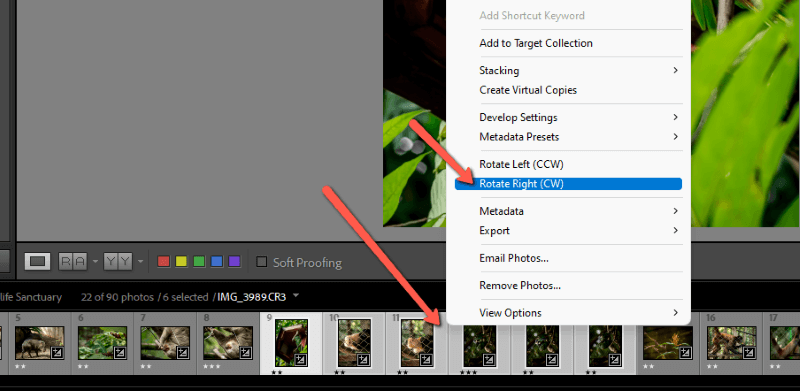
Task: Apply the red color label swatch
Action: pos(163,262)
